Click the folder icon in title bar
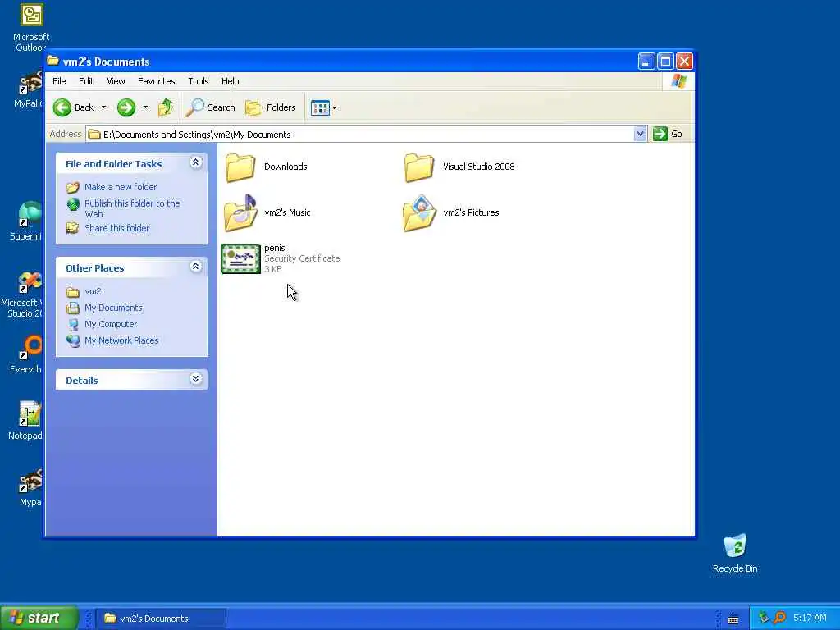The image size is (840, 630). tap(52, 61)
